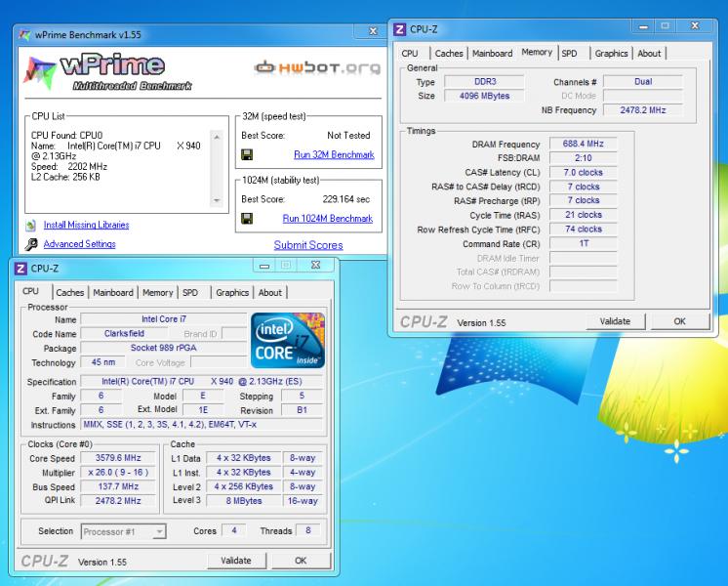728x586 pixels.
Task: Open Advanced Settings in wPrime
Action: [x=79, y=244]
